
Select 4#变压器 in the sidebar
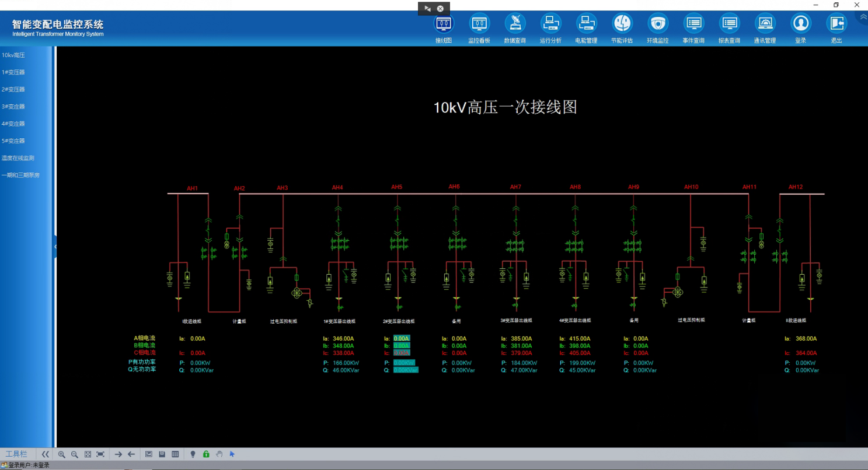point(13,124)
